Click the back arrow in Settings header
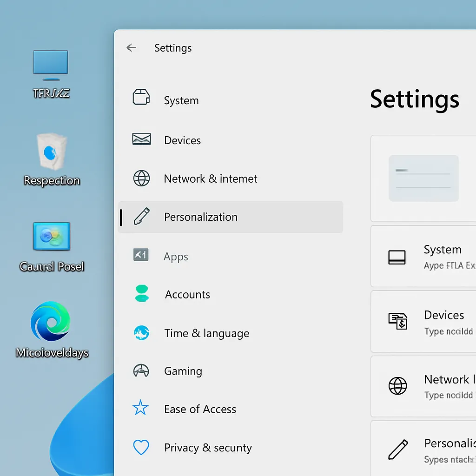 pos(131,48)
